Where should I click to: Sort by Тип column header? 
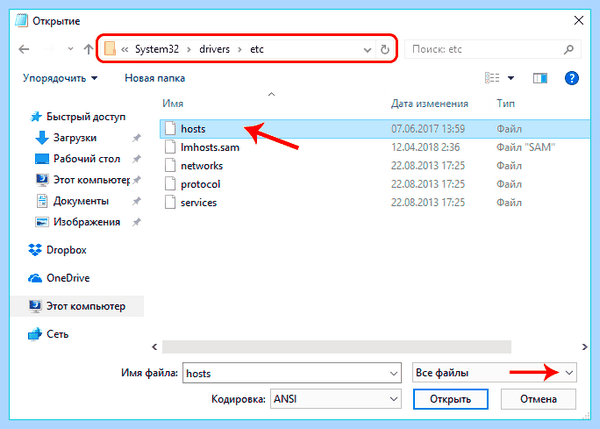click(505, 104)
